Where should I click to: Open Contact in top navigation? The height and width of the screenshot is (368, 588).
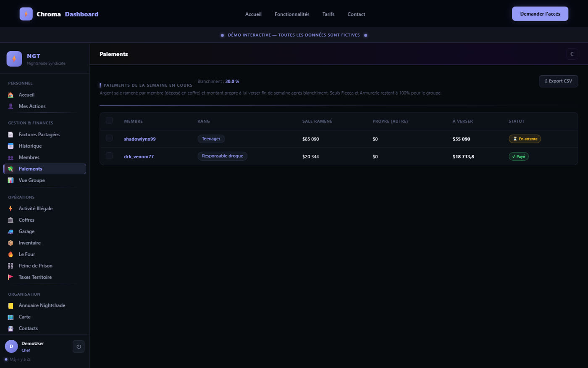coord(356,14)
